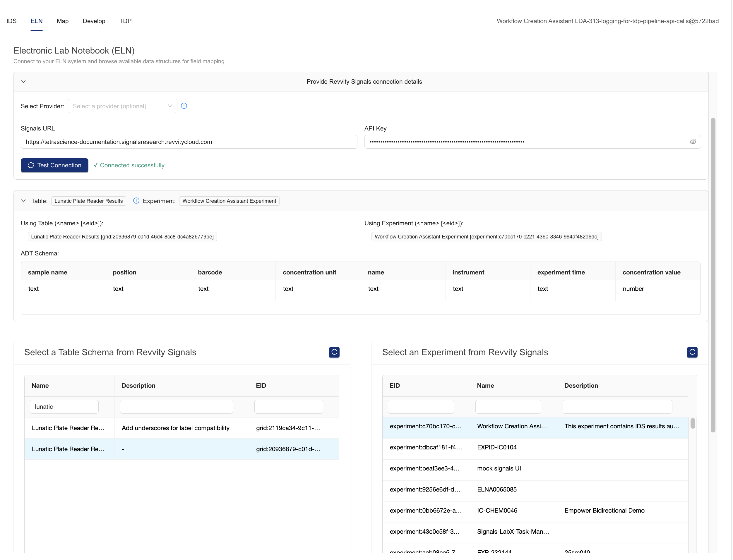Click info icon next to Select Provider
This screenshot has height=560, width=733.
[184, 106]
